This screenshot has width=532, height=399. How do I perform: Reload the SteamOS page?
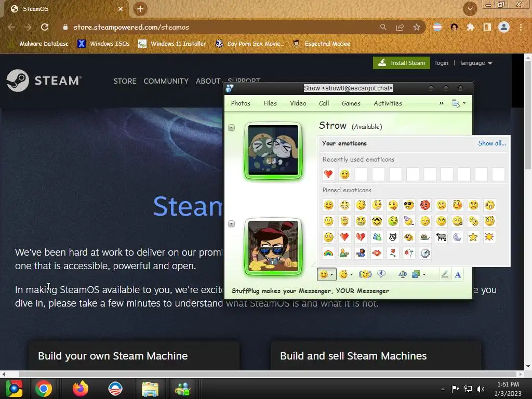(45, 27)
